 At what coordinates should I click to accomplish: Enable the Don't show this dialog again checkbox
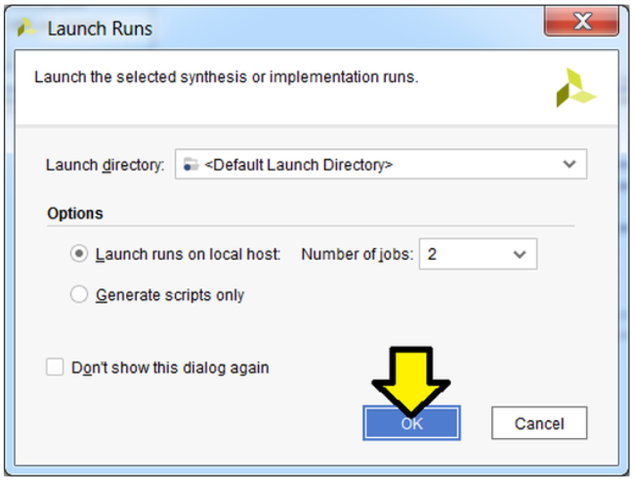55,367
